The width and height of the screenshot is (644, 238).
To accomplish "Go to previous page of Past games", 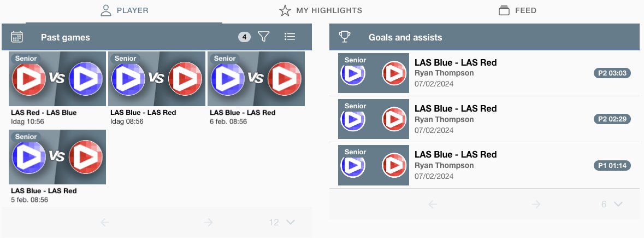I will [x=105, y=222].
